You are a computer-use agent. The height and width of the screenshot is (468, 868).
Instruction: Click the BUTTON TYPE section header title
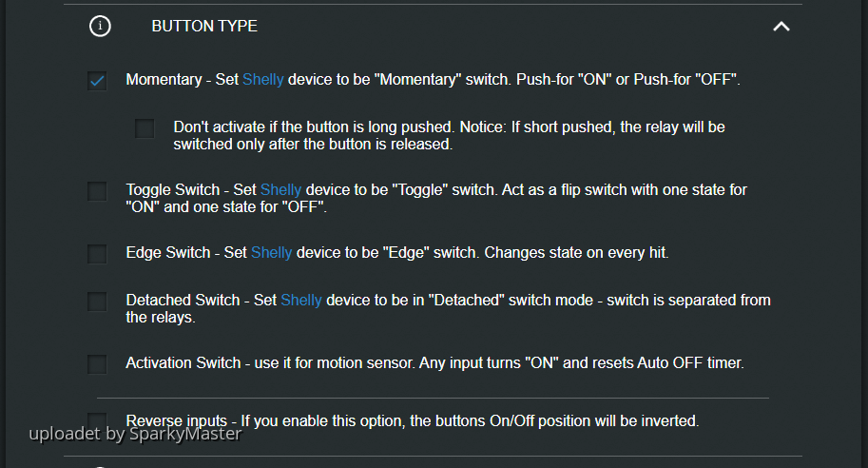click(x=204, y=27)
